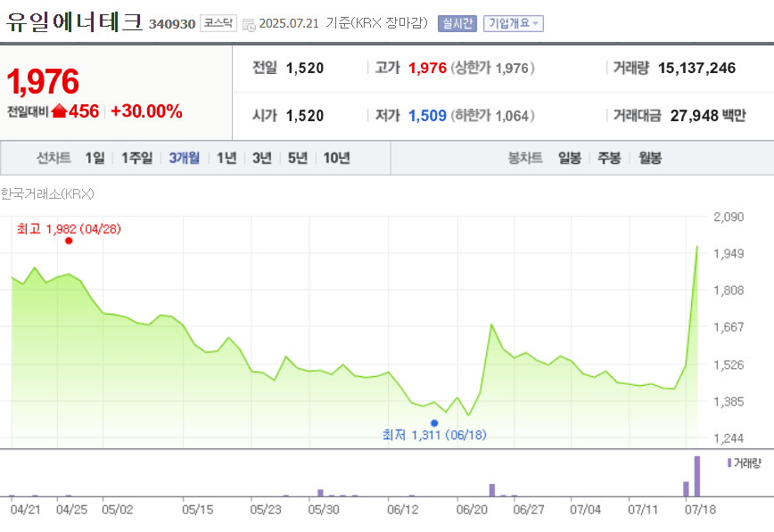
Task: Select the 1주일 chart period tab
Action: coord(137,157)
